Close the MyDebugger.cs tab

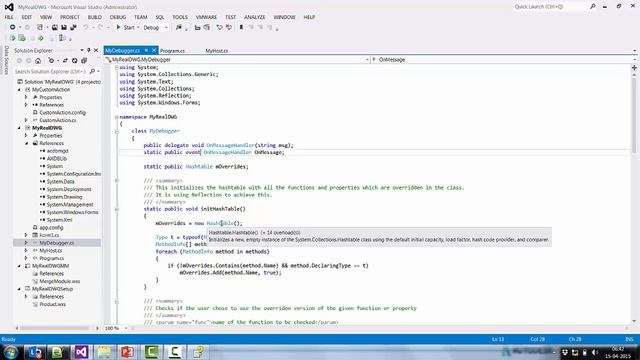point(154,50)
